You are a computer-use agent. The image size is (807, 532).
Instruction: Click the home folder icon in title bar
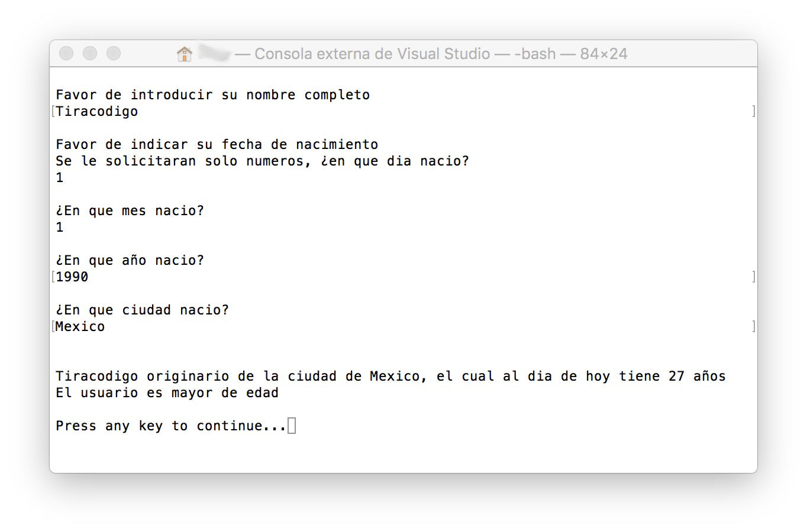(x=185, y=54)
